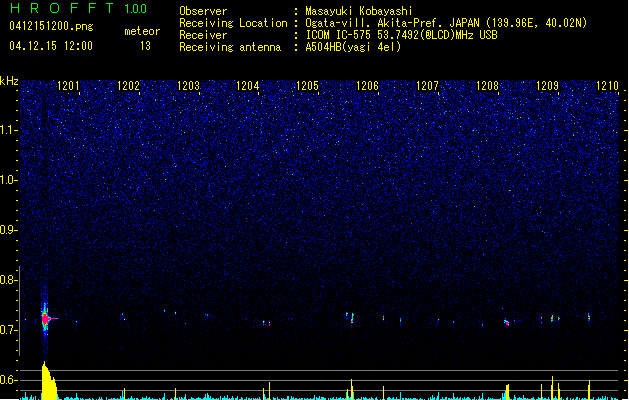
Task: Click the meteor count value 13
Action: pos(145,46)
